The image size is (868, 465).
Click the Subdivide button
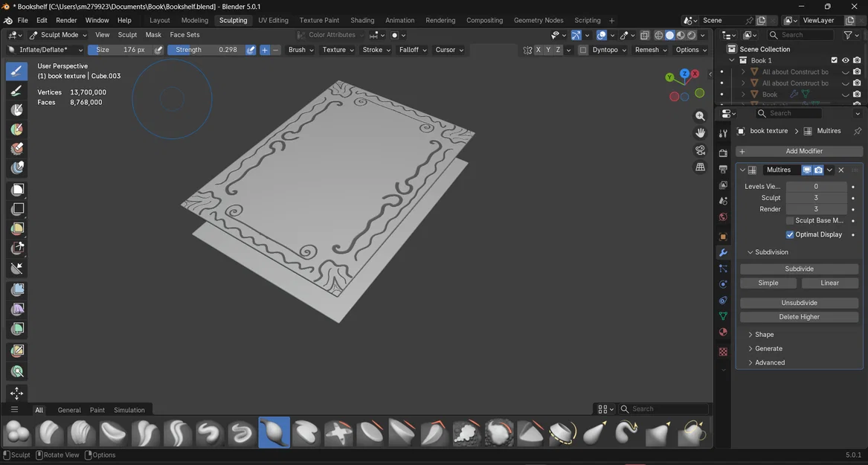(x=799, y=269)
